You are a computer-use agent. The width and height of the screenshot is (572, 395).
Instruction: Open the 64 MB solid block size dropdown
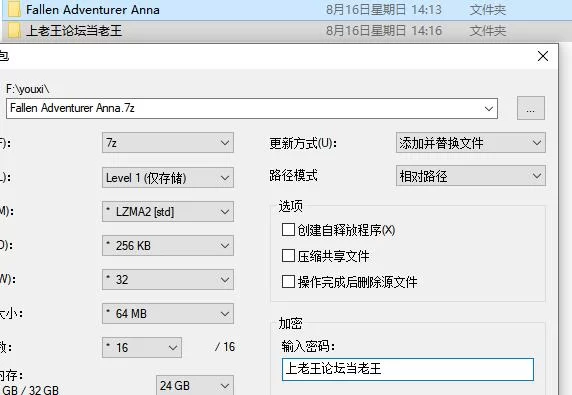click(168, 313)
